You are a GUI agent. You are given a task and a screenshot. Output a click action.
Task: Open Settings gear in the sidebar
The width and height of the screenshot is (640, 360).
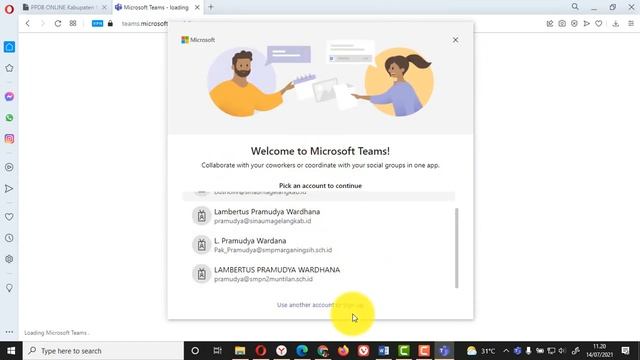9,259
